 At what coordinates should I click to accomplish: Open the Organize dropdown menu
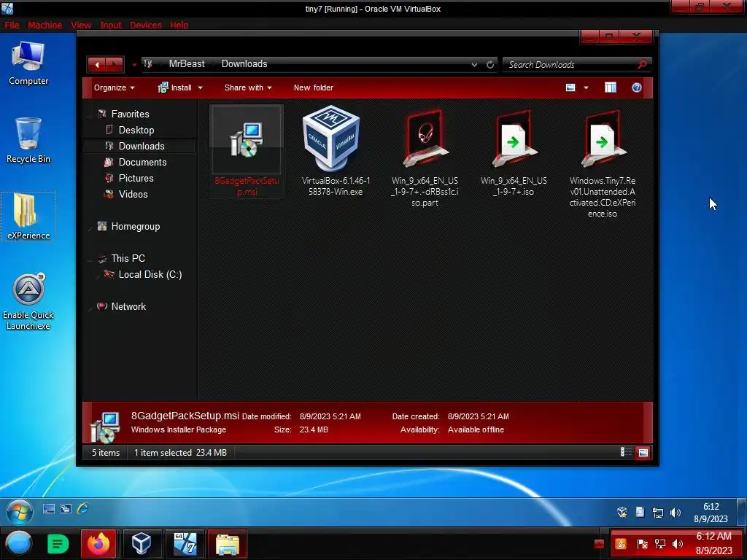point(114,87)
